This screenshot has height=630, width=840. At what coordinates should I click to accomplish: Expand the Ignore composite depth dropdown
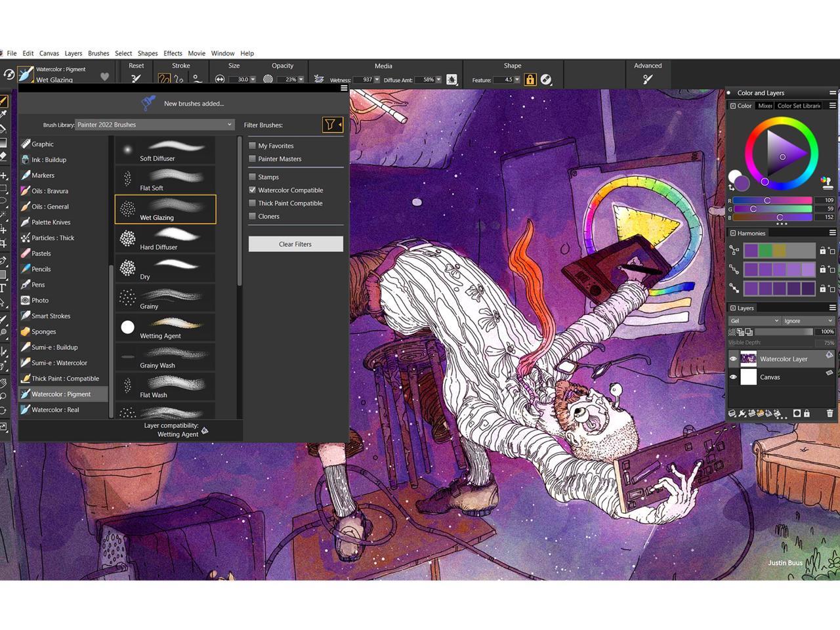808,321
